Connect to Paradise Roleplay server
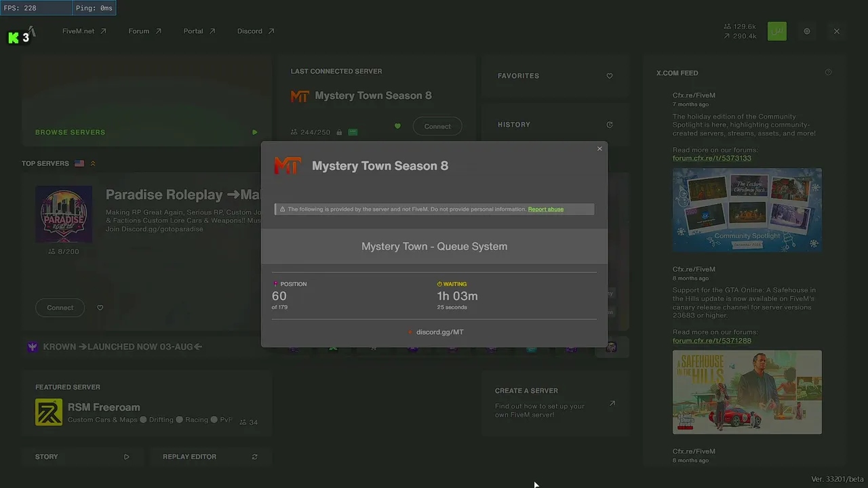This screenshot has height=488, width=868. tap(60, 308)
